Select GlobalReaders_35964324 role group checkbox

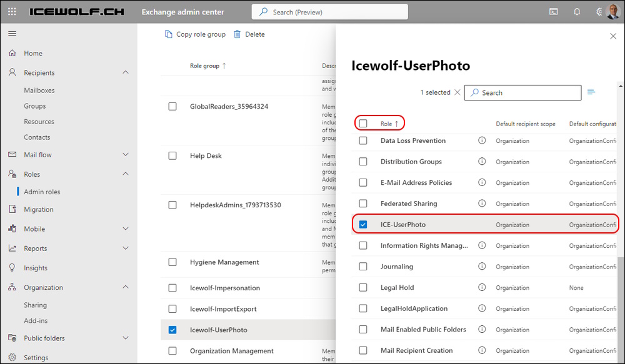[x=172, y=106]
